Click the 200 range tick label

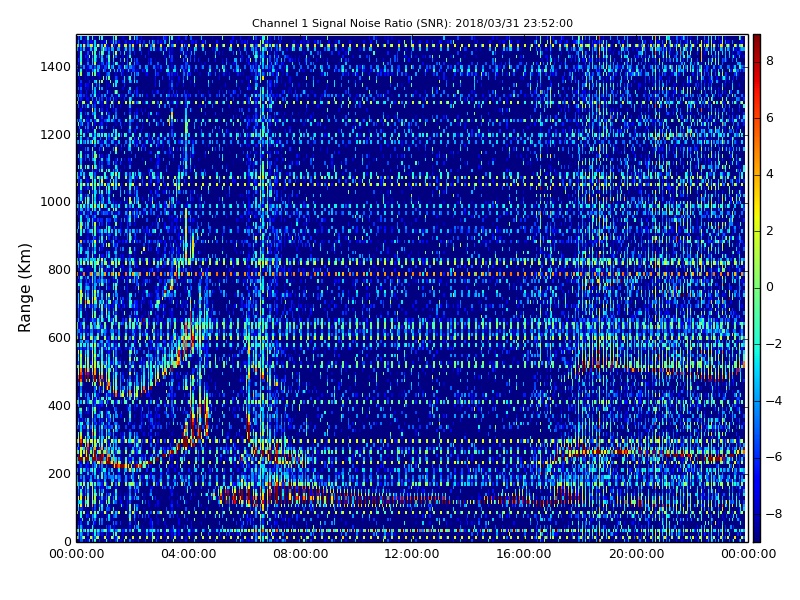coord(60,473)
